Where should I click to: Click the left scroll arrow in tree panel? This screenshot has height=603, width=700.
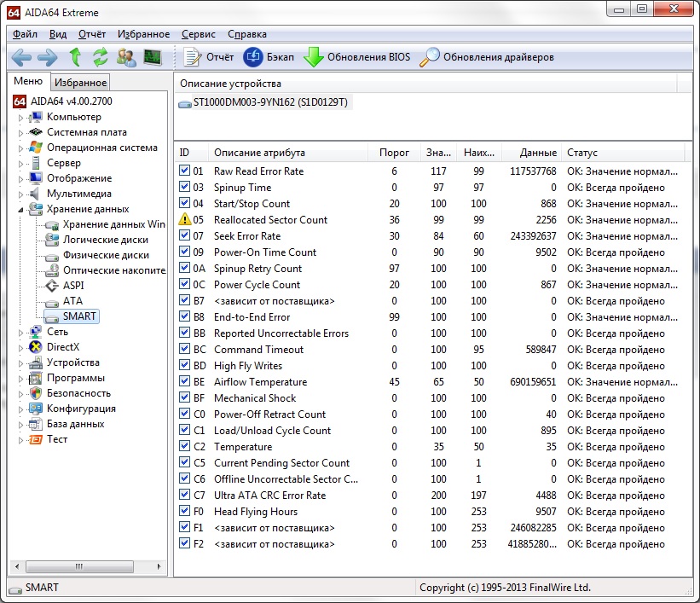click(x=17, y=566)
